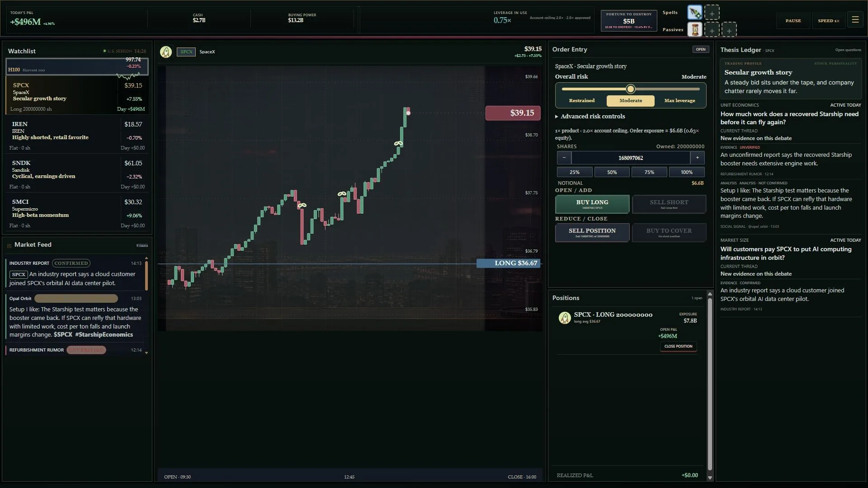The image size is (868, 488).
Task: Adjust the Overall risk slider handle
Action: pyautogui.click(x=630, y=89)
